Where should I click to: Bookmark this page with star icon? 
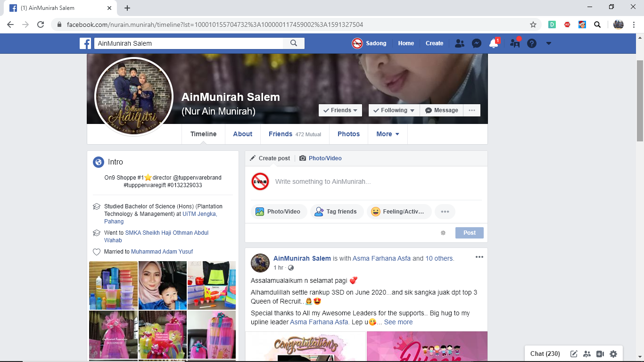(533, 25)
